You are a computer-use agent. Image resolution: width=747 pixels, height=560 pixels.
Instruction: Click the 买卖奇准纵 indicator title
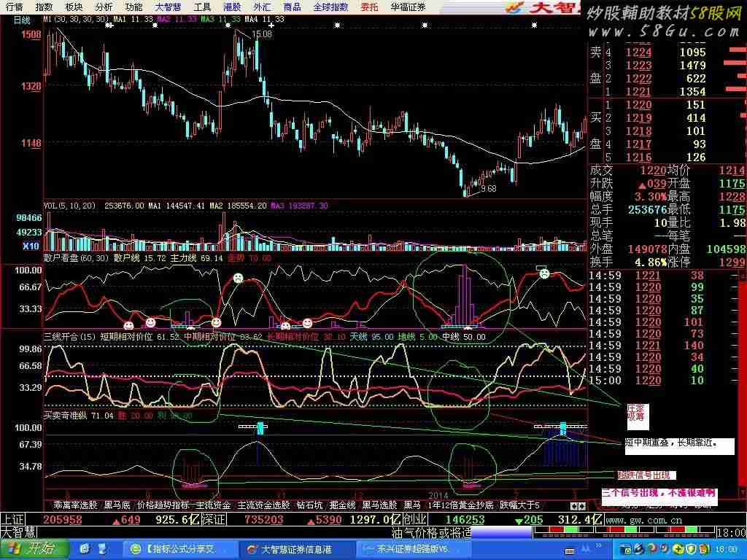(65, 415)
